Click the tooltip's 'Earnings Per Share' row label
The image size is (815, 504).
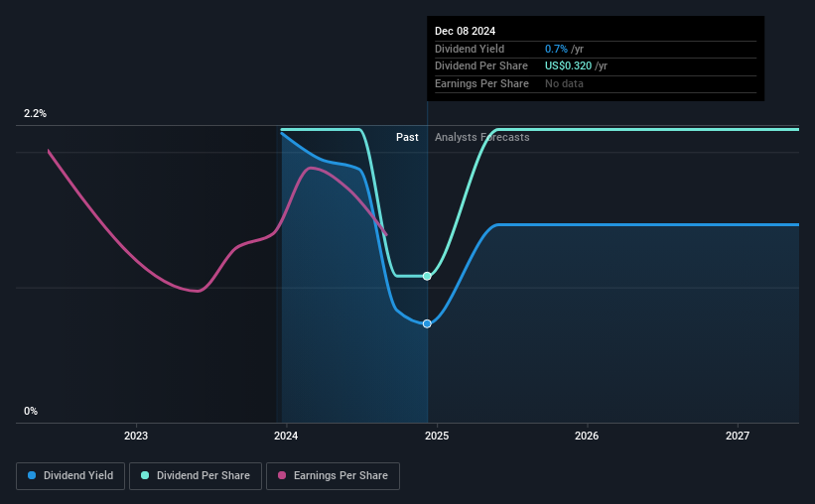coord(481,83)
